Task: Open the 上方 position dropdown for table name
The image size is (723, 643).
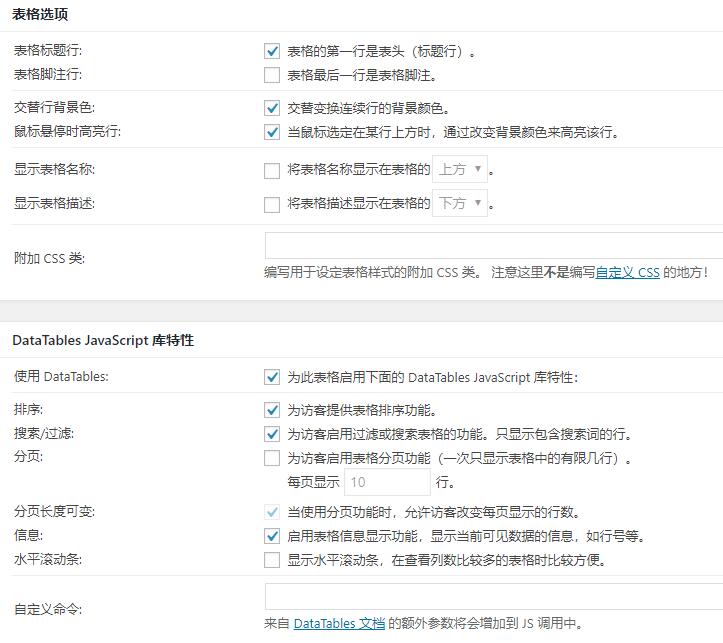Action: coord(461,170)
